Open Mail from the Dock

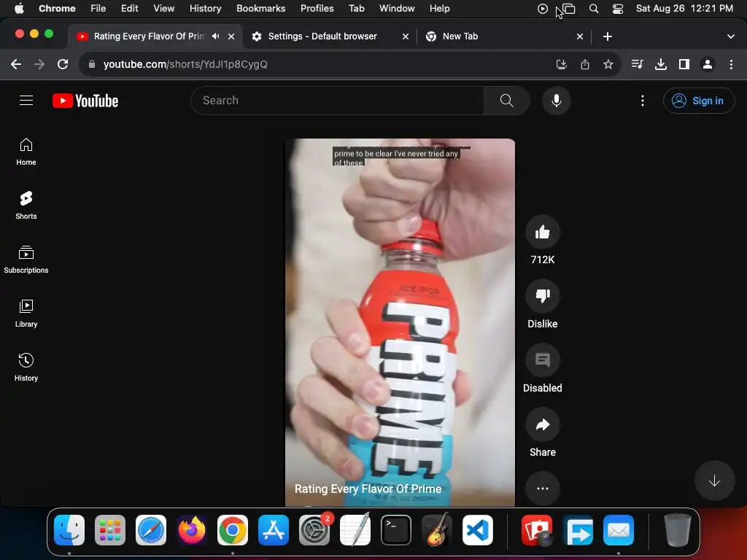point(619,530)
